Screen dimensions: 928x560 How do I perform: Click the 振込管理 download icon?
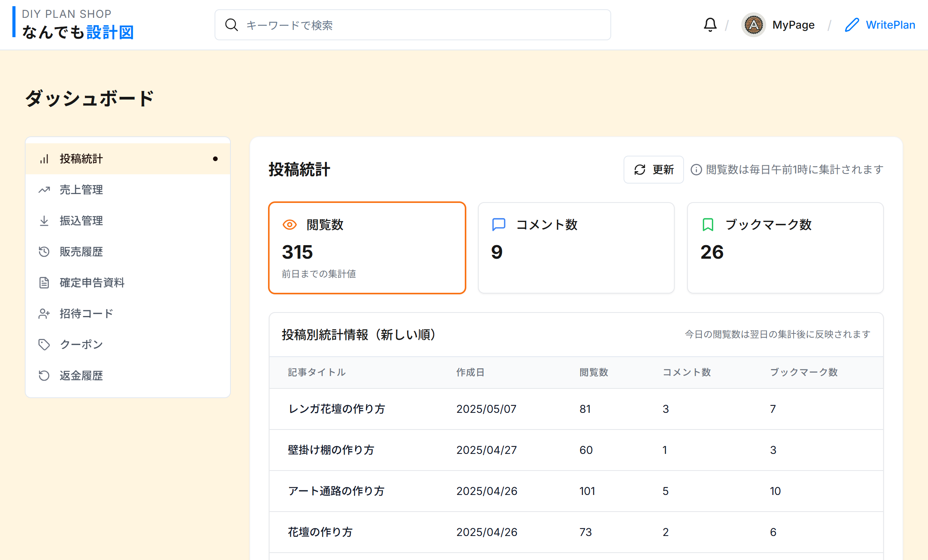tap(44, 221)
